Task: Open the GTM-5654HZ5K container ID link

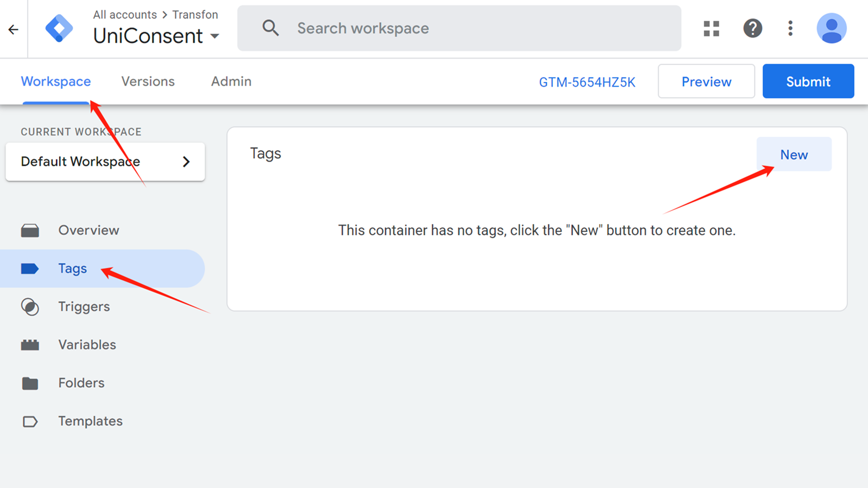Action: pos(587,82)
